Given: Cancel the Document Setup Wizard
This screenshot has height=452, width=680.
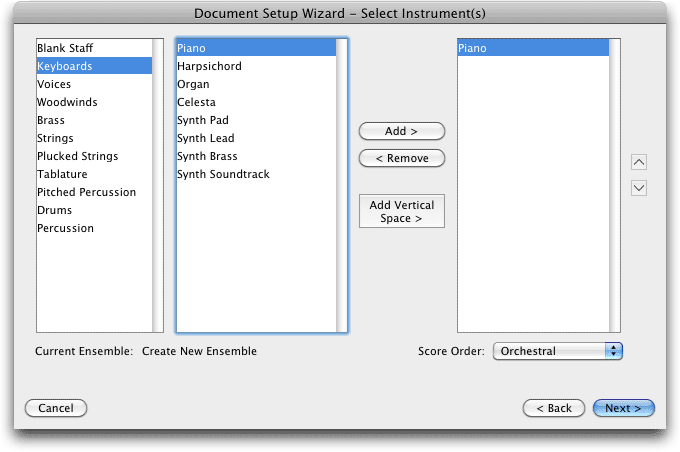Looking at the screenshot, I should 56,408.
